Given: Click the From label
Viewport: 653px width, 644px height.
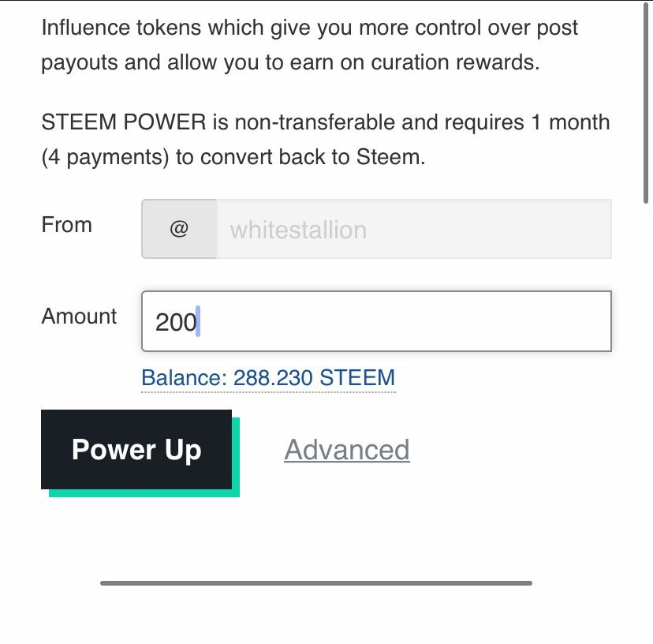Looking at the screenshot, I should point(66,225).
